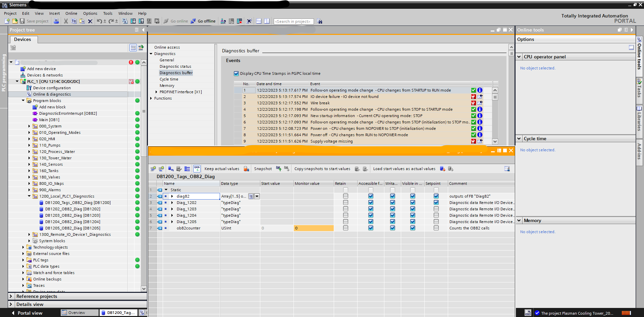Expand the PROFINET interface [X1] node
This screenshot has height=317, width=644.
point(156,92)
